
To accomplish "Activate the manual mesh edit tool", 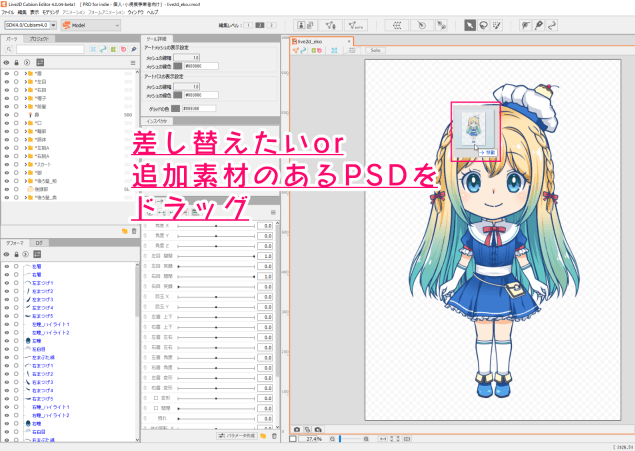I will pyautogui.click(x=331, y=25).
